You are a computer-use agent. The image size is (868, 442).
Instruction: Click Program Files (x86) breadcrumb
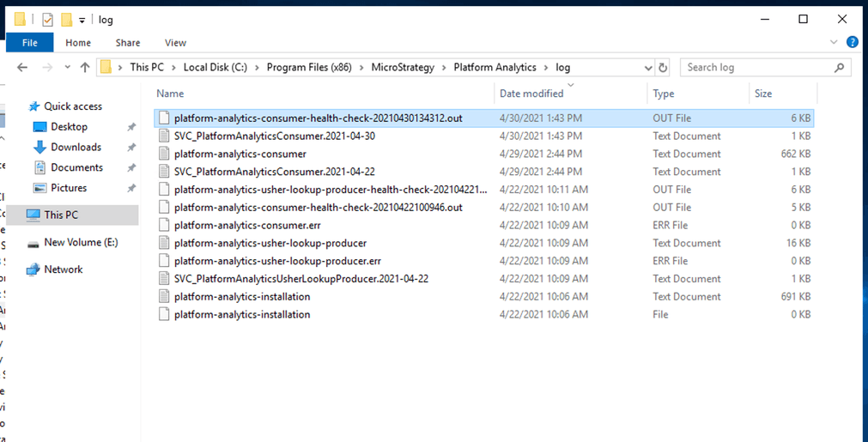point(309,68)
